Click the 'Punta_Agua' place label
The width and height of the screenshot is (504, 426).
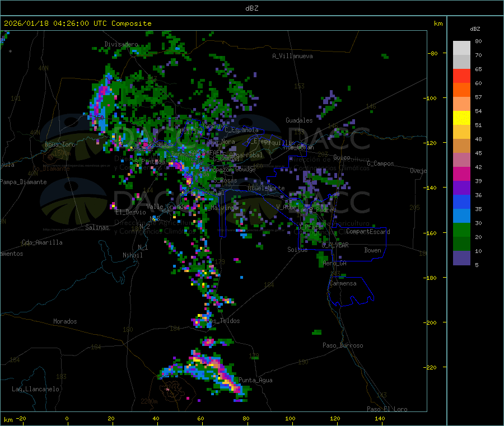pos(255,381)
